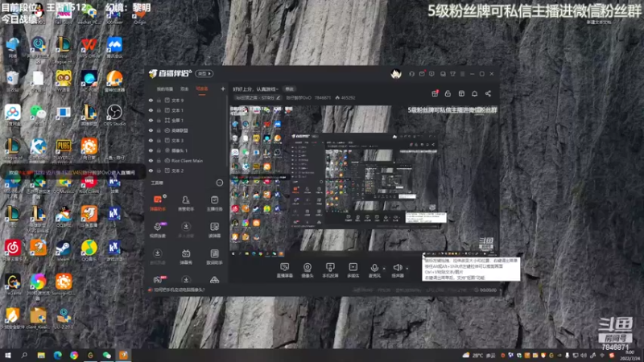Click the share icon above preview
The width and height of the screenshot is (644, 362).
click(x=488, y=93)
